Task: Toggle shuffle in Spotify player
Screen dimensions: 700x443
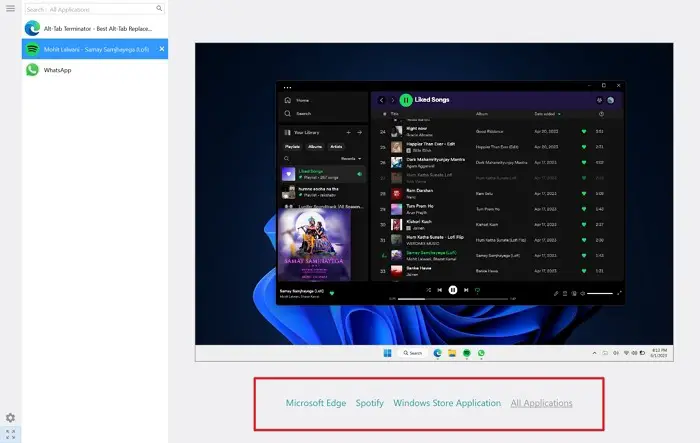Action: (x=428, y=290)
